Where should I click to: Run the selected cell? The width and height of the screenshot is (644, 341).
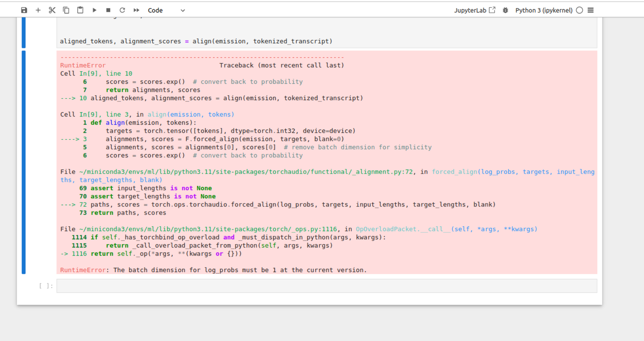[x=94, y=10]
